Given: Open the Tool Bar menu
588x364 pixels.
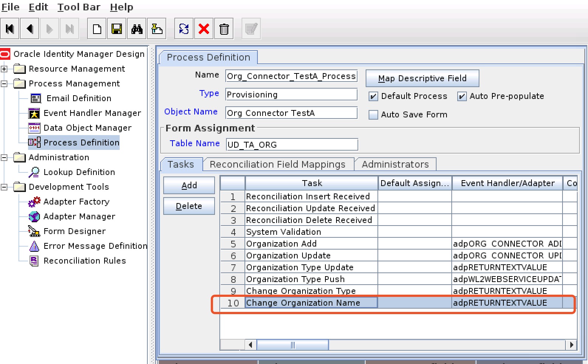Looking at the screenshot, I should [79, 7].
